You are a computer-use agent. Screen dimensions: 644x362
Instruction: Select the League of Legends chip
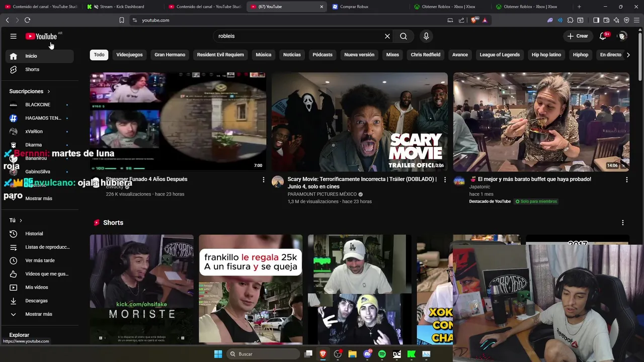click(500, 55)
